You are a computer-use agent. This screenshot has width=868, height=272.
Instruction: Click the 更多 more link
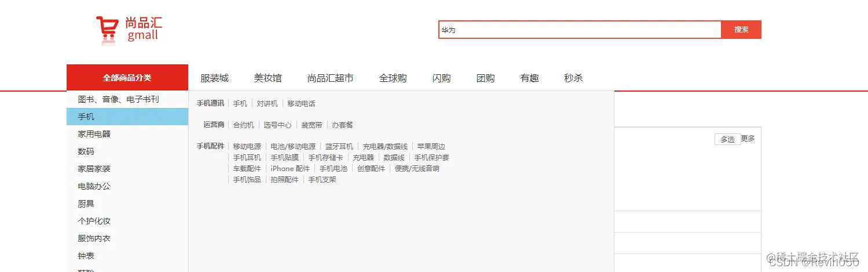tap(748, 139)
